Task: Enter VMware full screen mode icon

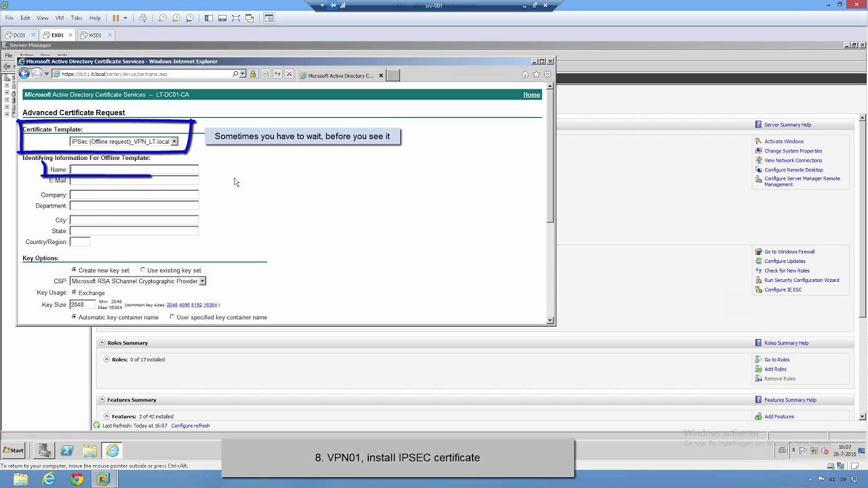Action: click(x=236, y=18)
